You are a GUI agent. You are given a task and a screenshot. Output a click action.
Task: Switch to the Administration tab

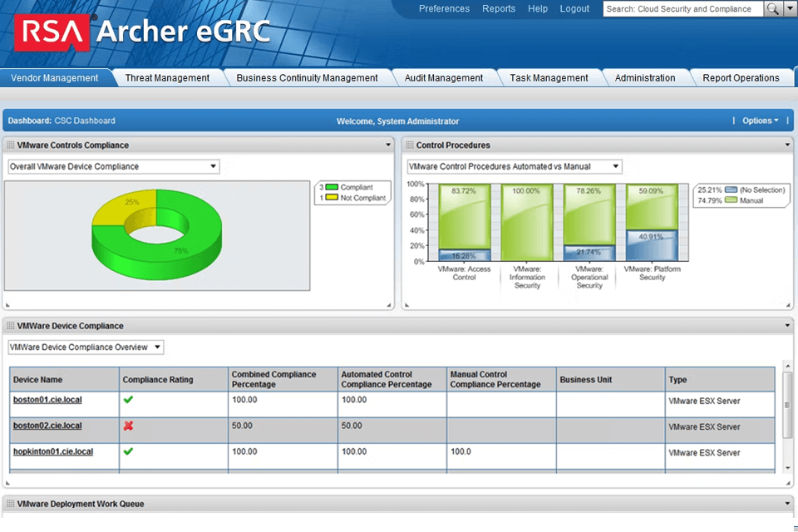click(647, 76)
